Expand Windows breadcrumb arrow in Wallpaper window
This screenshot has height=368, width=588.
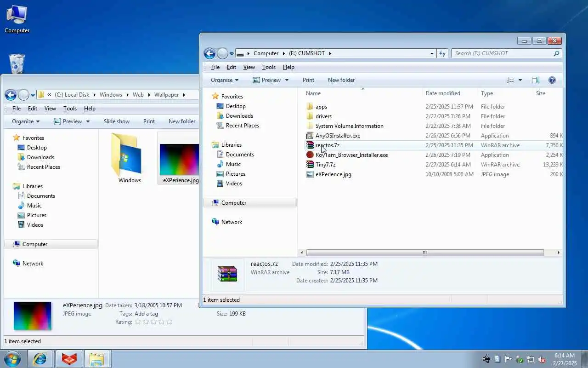point(128,95)
